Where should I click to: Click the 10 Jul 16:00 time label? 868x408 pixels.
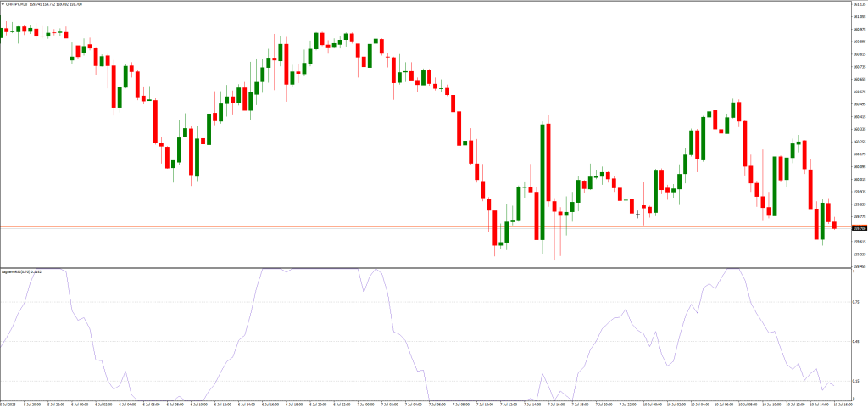844,405
